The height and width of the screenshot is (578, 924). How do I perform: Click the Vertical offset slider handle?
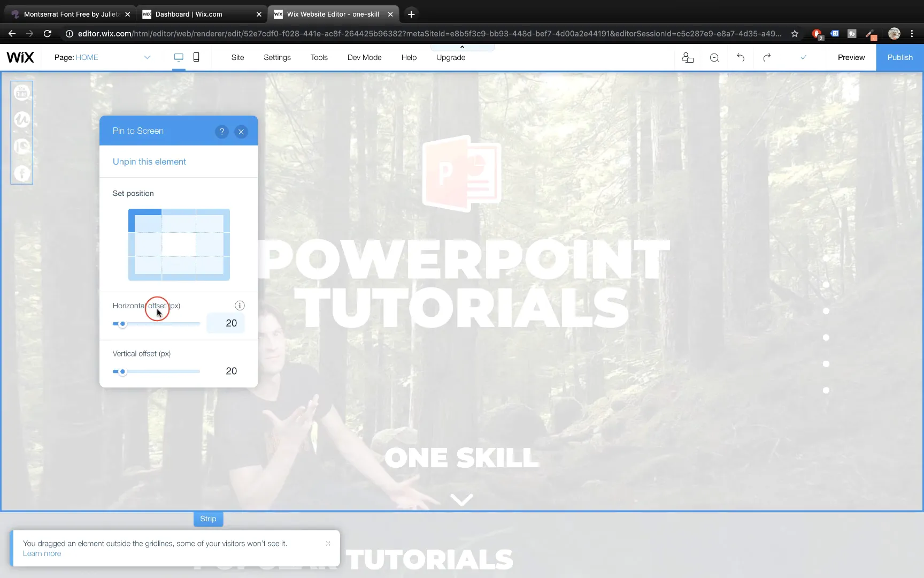click(x=122, y=371)
